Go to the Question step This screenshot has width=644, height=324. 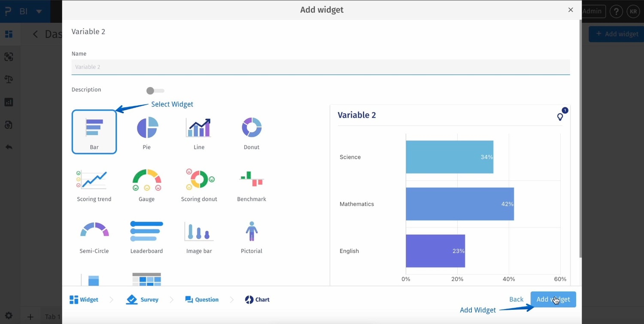coord(202,300)
